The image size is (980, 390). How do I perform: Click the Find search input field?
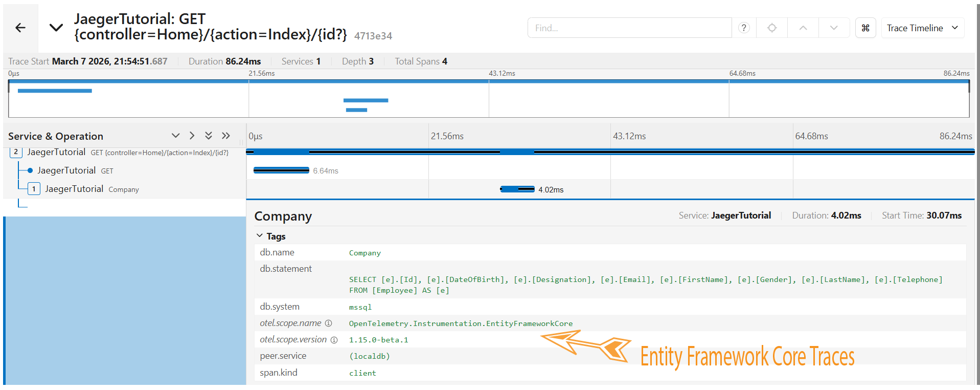[629, 28]
